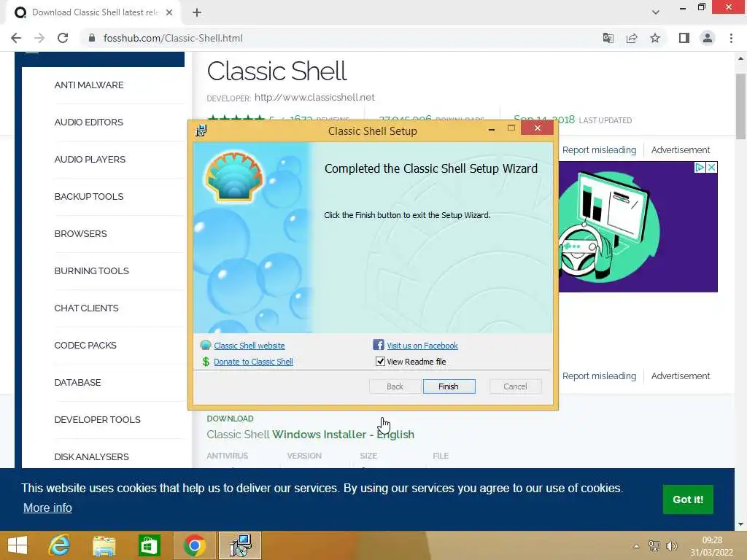Switch to installer setup icon in taskbar
This screenshot has height=560, width=747.
240,545
